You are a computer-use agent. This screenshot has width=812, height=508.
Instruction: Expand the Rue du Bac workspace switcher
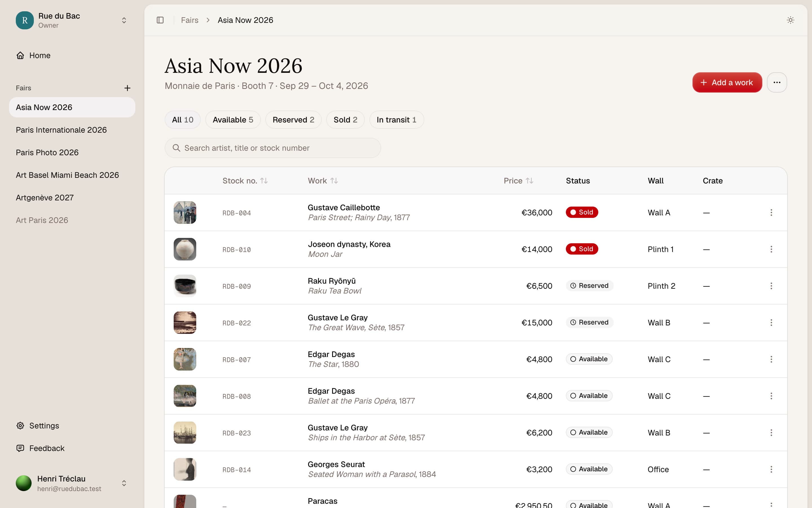124,20
